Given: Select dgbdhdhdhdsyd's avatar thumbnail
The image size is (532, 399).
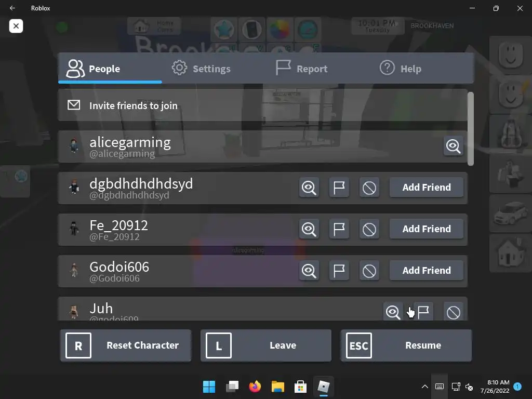Looking at the screenshot, I should [74, 187].
